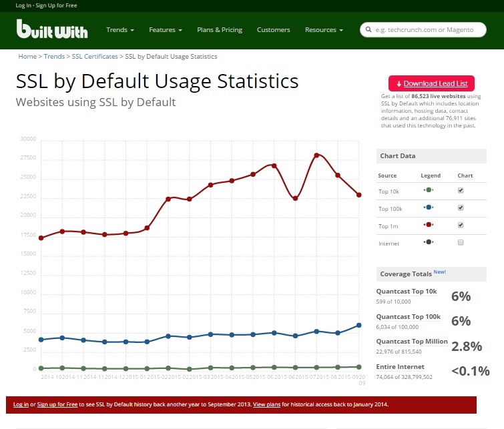Open the Resources dropdown menu

coord(324,30)
